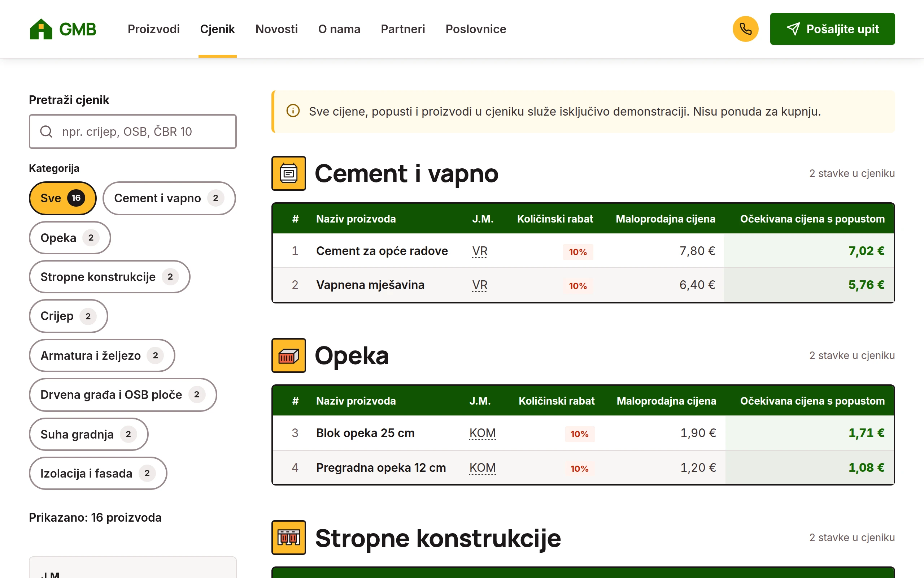The height and width of the screenshot is (578, 924).
Task: Click product name Vapnena mješavina
Action: tap(370, 285)
